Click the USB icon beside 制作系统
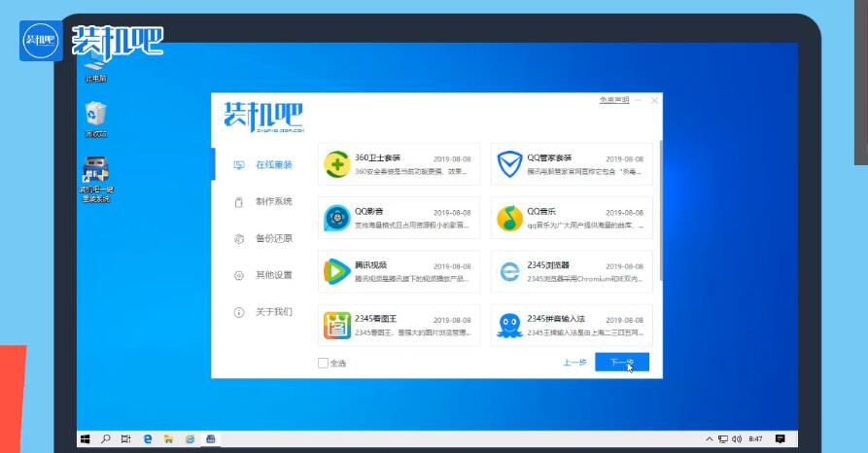868x453 pixels. pyautogui.click(x=239, y=202)
